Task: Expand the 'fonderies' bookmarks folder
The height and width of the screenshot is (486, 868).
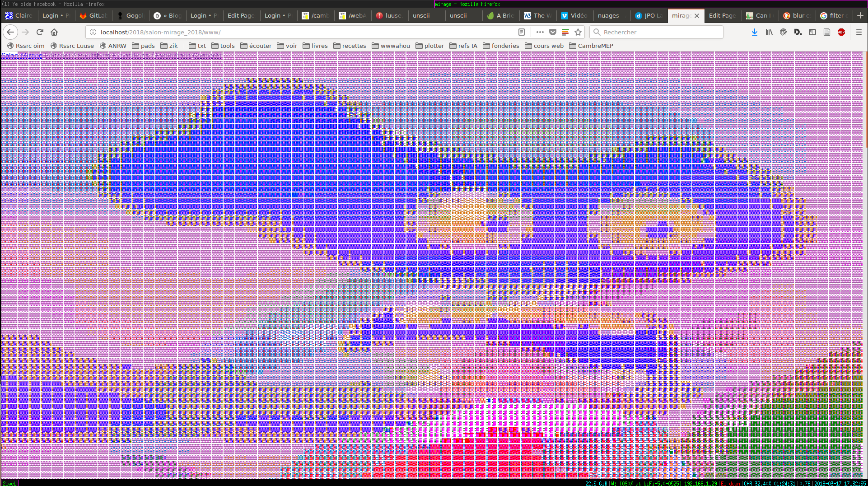Action: tap(501, 46)
